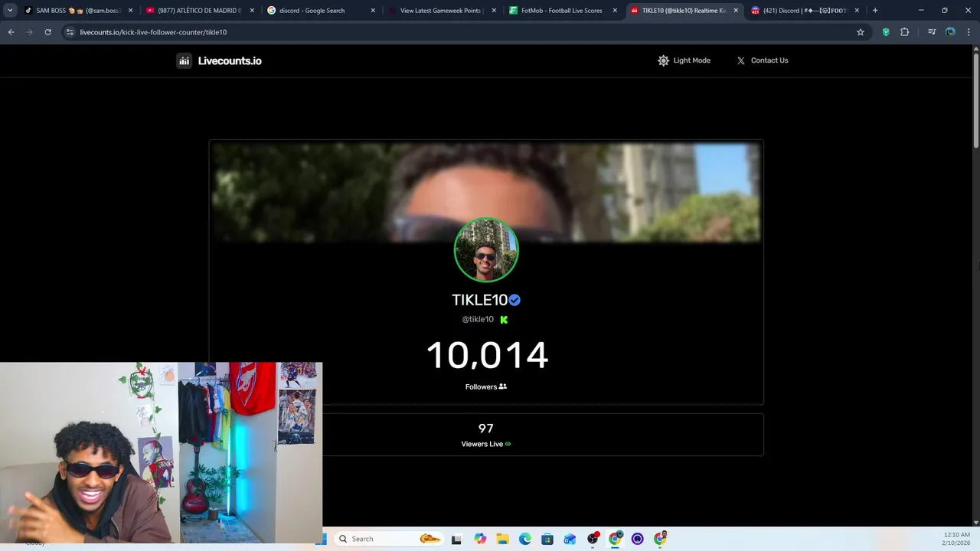The image size is (980, 551).
Task: Switch to the Discord tab with 421 notifications
Action: 804,11
